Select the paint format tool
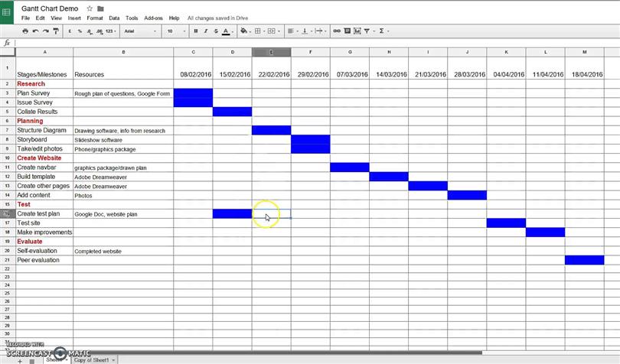 pos(56,31)
